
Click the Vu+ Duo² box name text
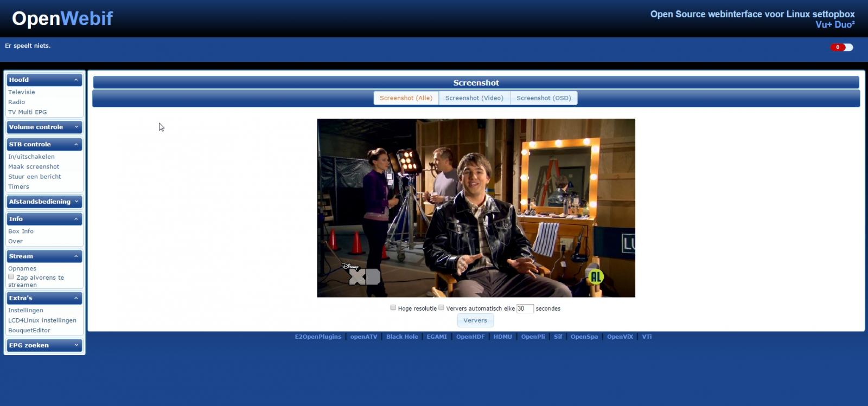tap(835, 24)
